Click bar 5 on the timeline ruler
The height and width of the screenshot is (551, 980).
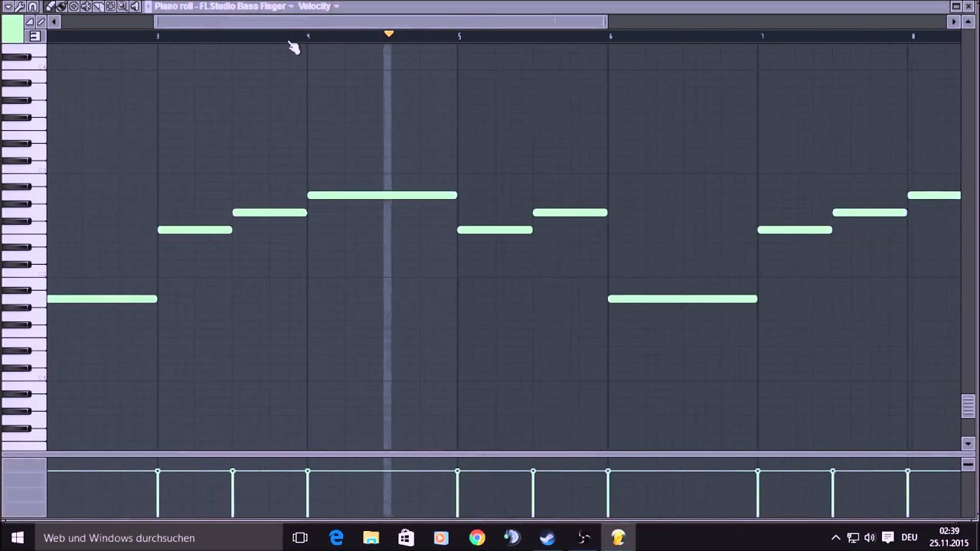tap(459, 36)
